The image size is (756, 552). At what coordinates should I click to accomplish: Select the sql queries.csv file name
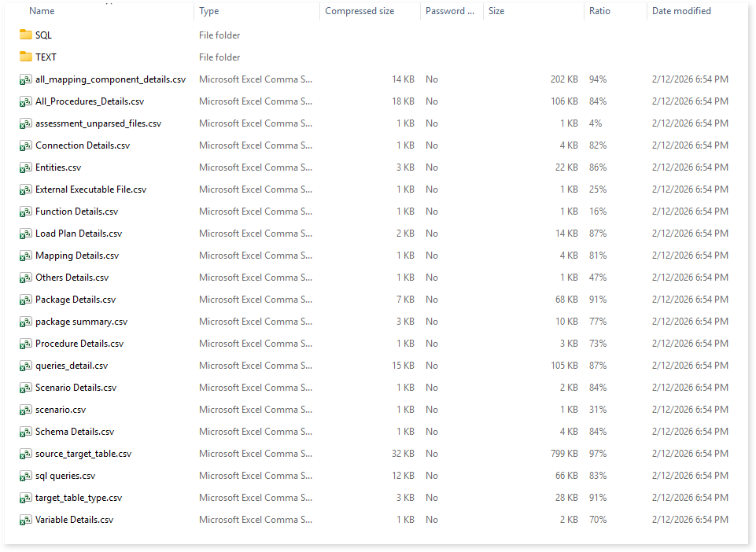pos(65,476)
